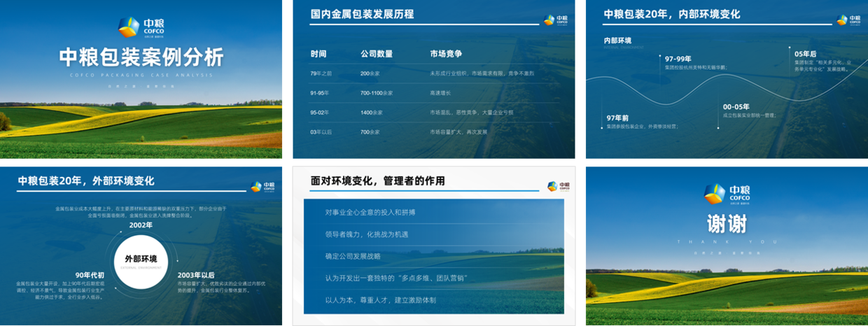The height and width of the screenshot is (326, 868).
Task: Click the 03年以后 table cell
Action: pos(321,132)
